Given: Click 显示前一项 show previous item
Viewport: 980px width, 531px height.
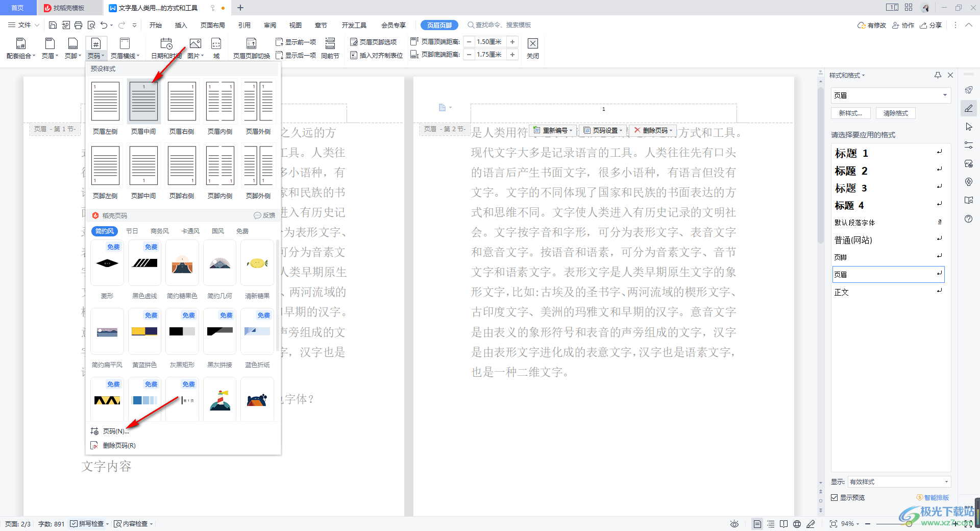Looking at the screenshot, I should (296, 42).
